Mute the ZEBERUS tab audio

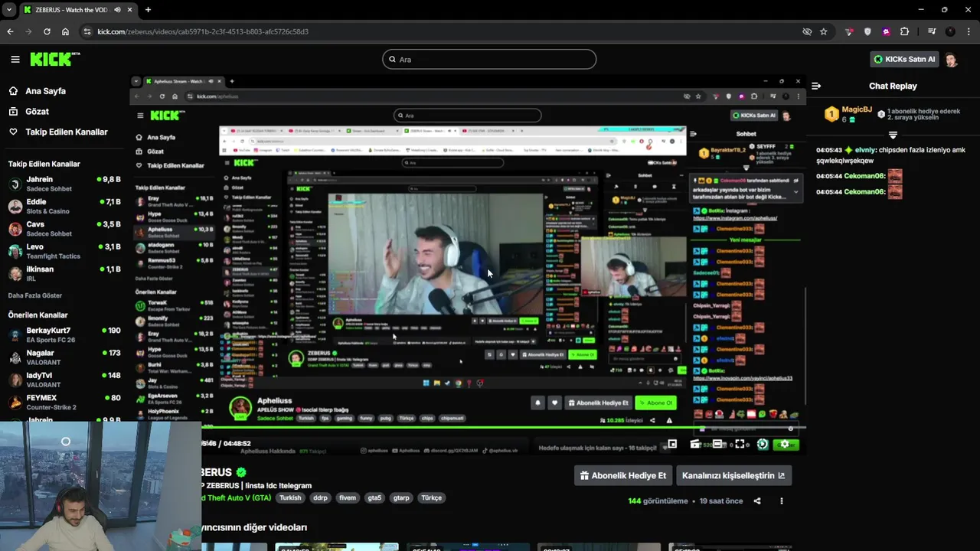click(x=116, y=10)
